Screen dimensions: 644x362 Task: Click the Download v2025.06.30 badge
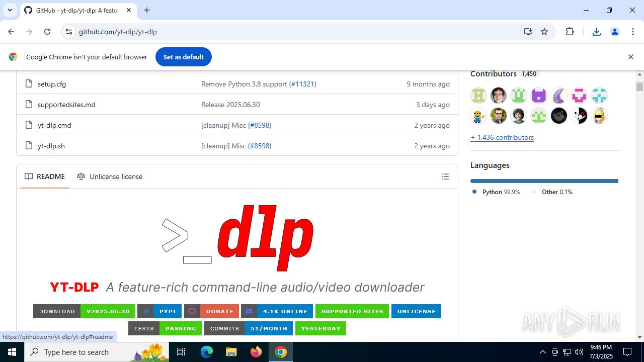(x=84, y=311)
